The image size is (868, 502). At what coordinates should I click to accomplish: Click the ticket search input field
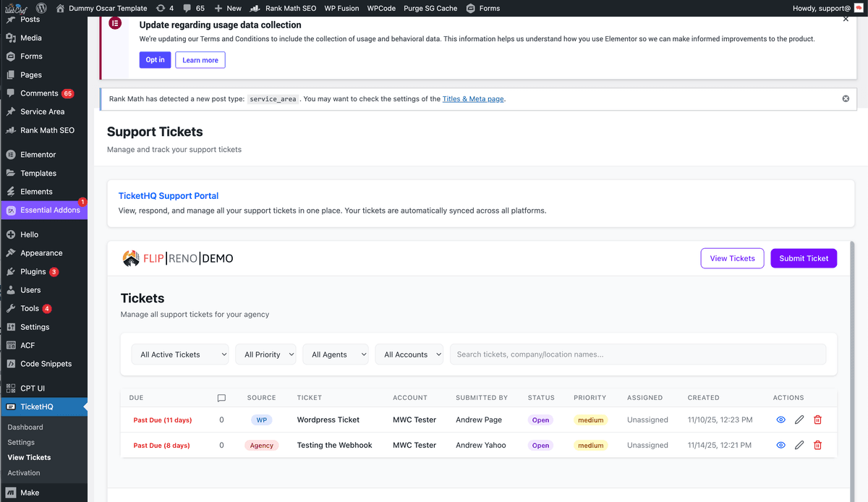point(637,354)
